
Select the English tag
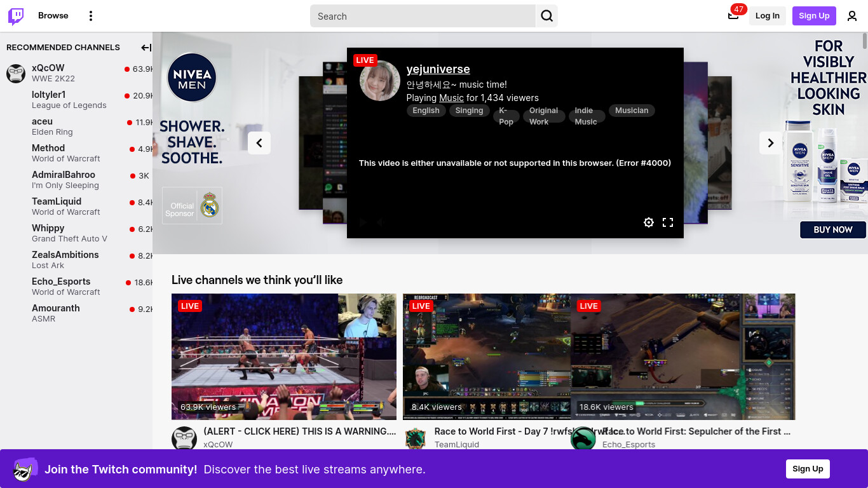click(426, 111)
